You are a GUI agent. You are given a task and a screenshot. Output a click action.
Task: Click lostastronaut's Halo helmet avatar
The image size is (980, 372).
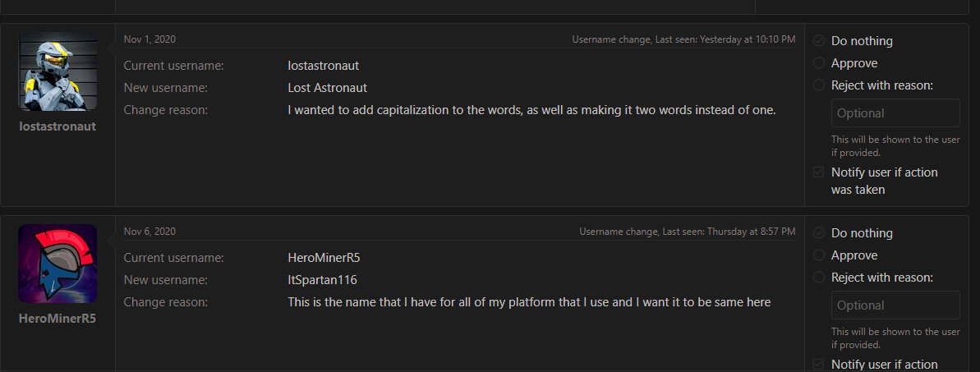pos(58,71)
